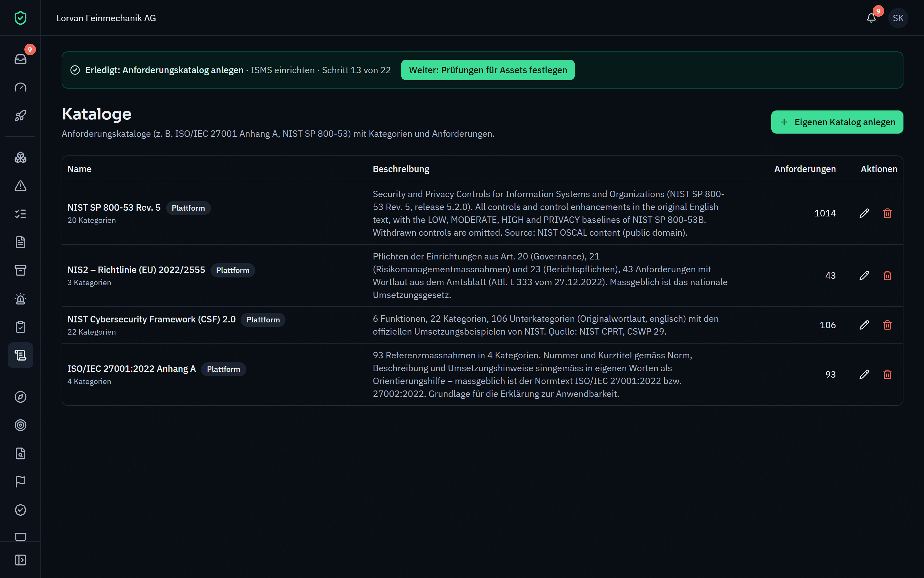This screenshot has width=924, height=578.
Task: Open the rocket icon in sidebar
Action: pyautogui.click(x=20, y=116)
